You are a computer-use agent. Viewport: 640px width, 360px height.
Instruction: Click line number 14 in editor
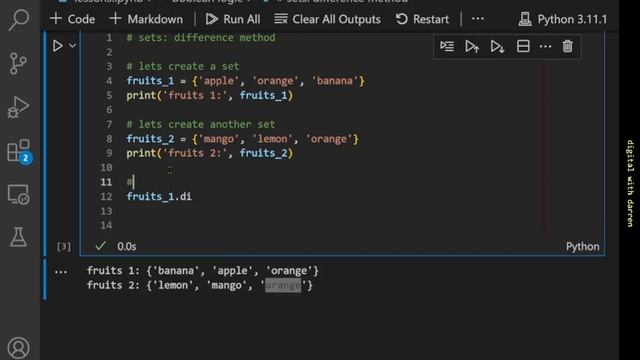tap(106, 225)
